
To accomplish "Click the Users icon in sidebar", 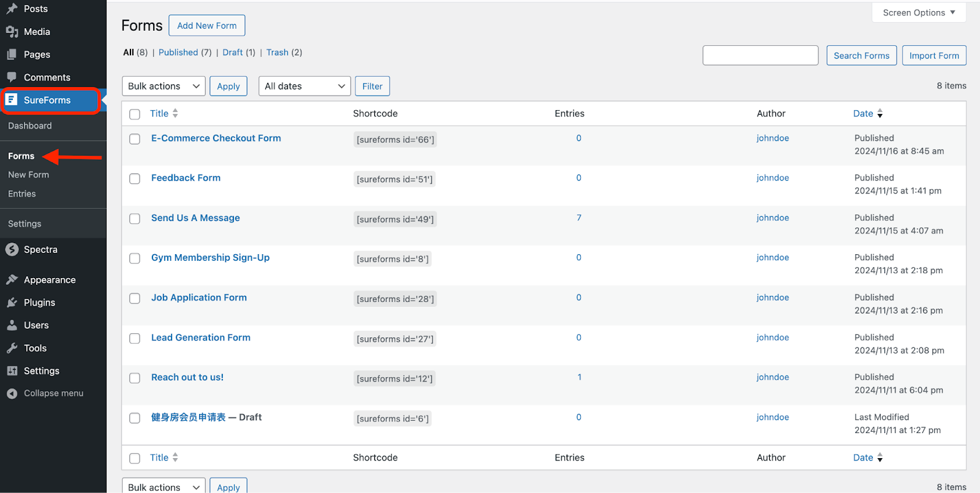I will (12, 325).
